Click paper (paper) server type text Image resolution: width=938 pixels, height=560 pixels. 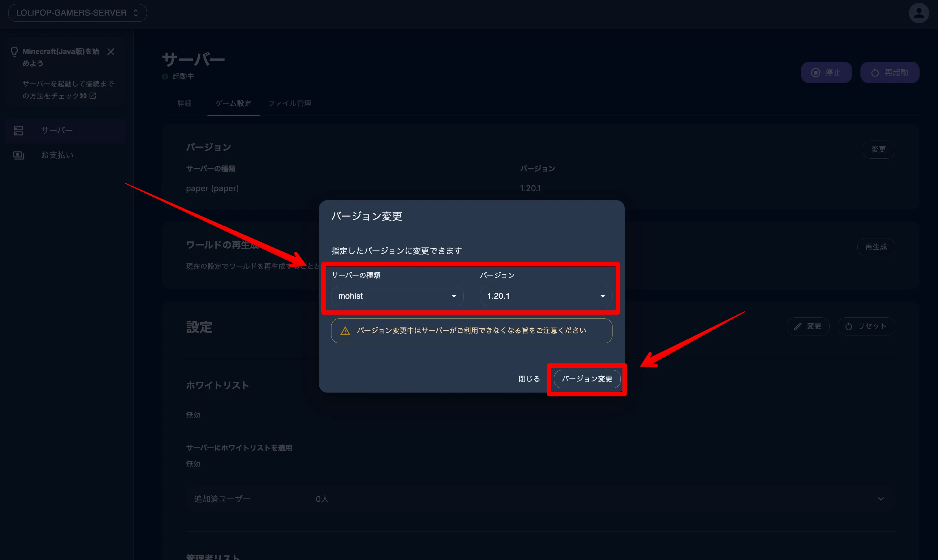(212, 188)
